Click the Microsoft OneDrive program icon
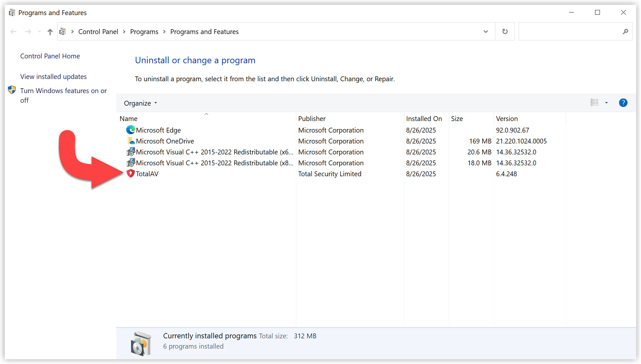 point(130,141)
